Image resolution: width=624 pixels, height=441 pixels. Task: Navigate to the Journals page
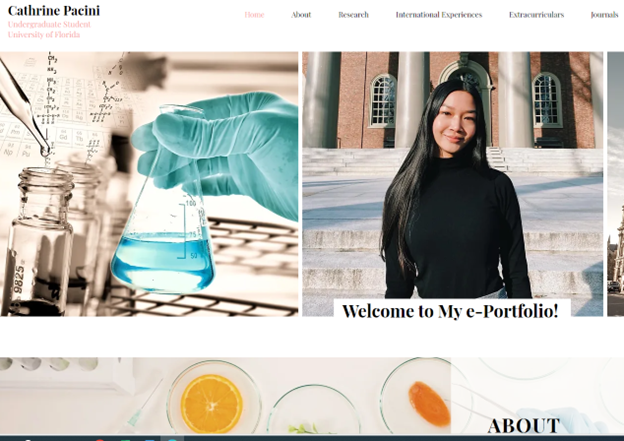pos(604,15)
